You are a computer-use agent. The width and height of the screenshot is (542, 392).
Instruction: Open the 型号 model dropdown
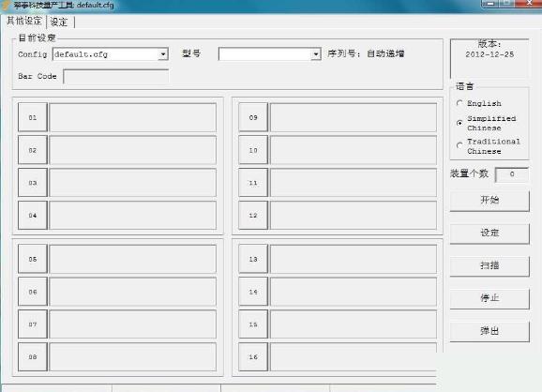(x=315, y=54)
